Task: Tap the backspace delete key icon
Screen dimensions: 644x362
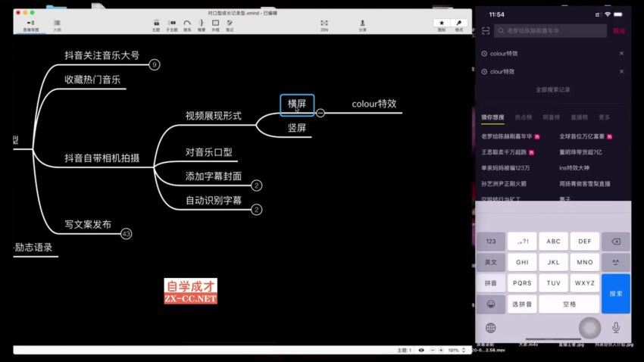Action: tap(616, 242)
